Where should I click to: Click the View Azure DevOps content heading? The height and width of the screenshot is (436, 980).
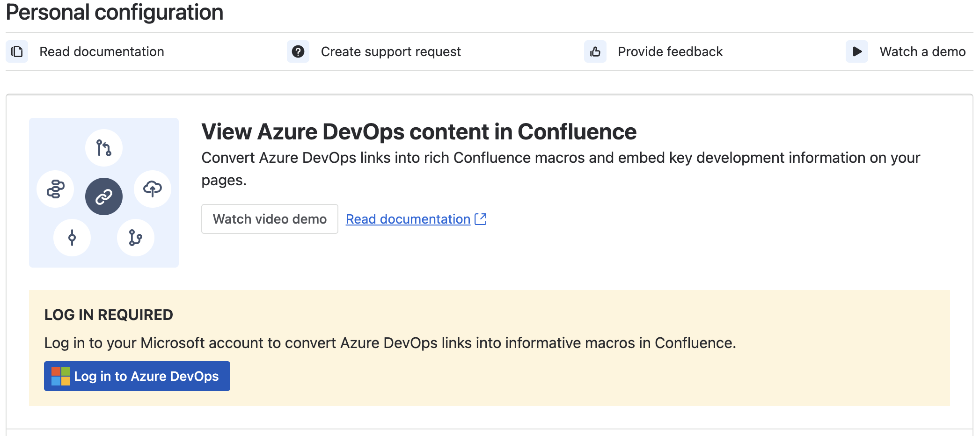click(x=419, y=132)
